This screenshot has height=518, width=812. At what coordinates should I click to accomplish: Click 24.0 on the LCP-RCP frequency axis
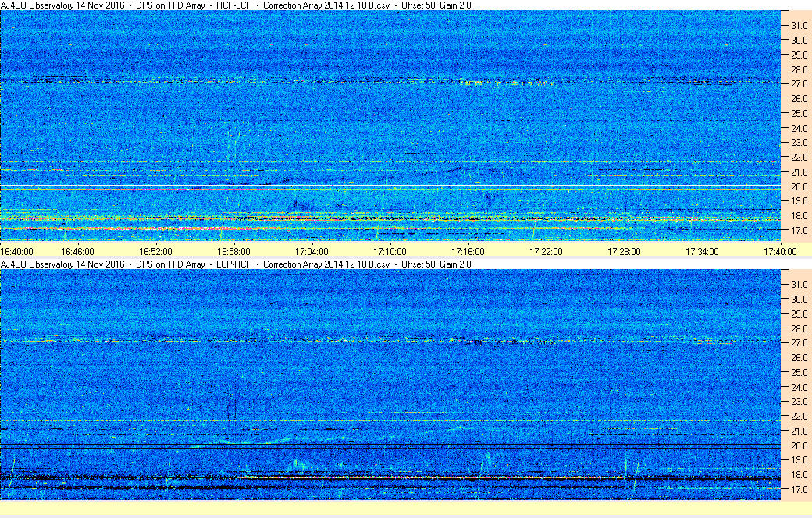click(799, 387)
